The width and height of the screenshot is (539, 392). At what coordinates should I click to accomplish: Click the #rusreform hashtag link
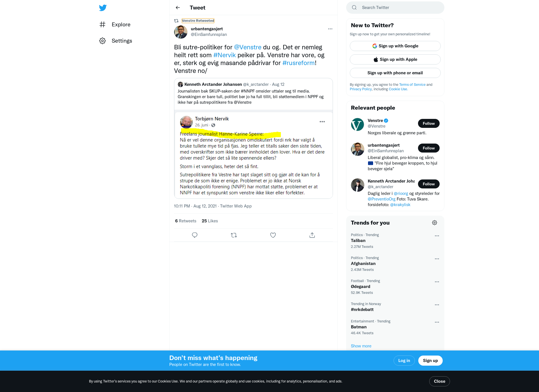tap(298, 63)
